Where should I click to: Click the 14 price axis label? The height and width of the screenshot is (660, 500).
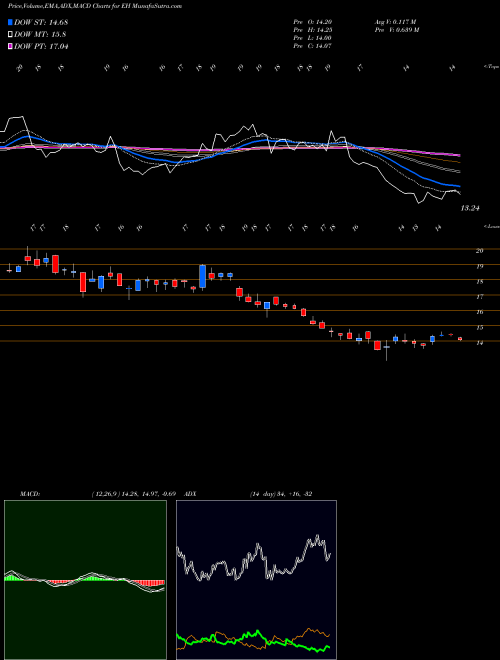pyautogui.click(x=479, y=343)
